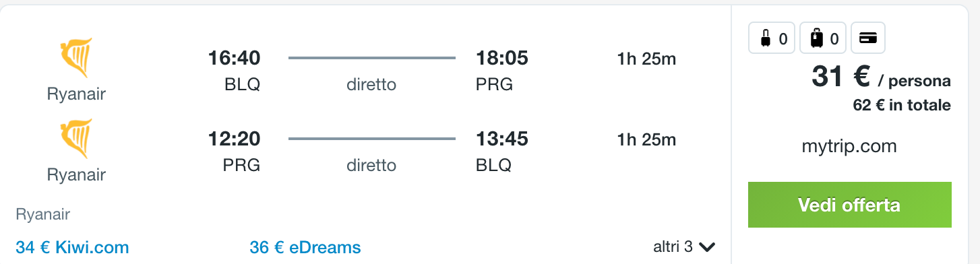
Task: Open the 36 € eDreams offer
Action: coord(305,247)
